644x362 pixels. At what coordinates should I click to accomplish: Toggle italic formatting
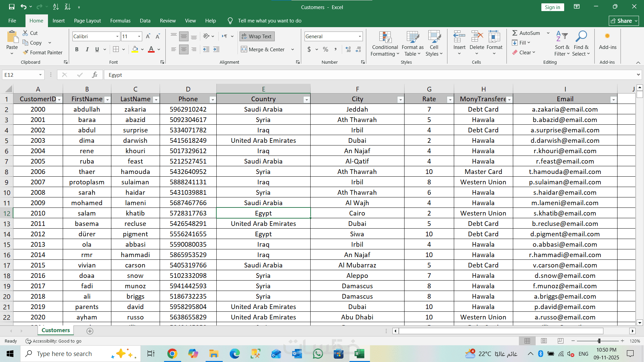pos(87,49)
